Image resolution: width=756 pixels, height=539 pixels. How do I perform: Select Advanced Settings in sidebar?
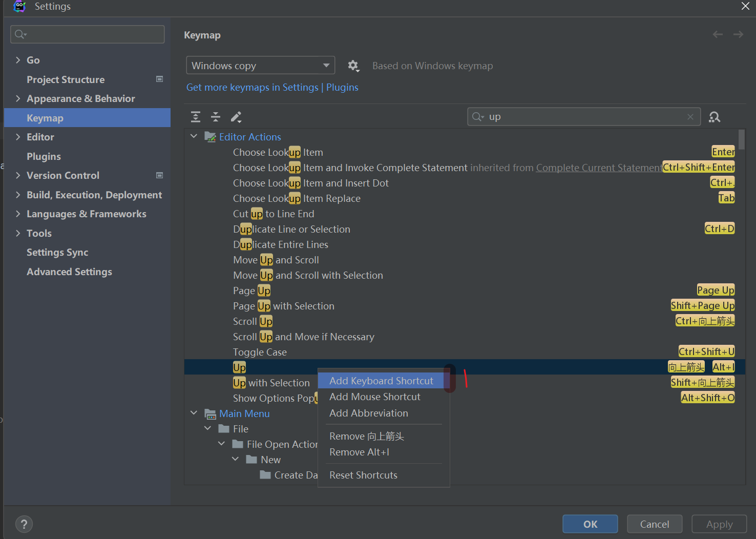(x=69, y=272)
